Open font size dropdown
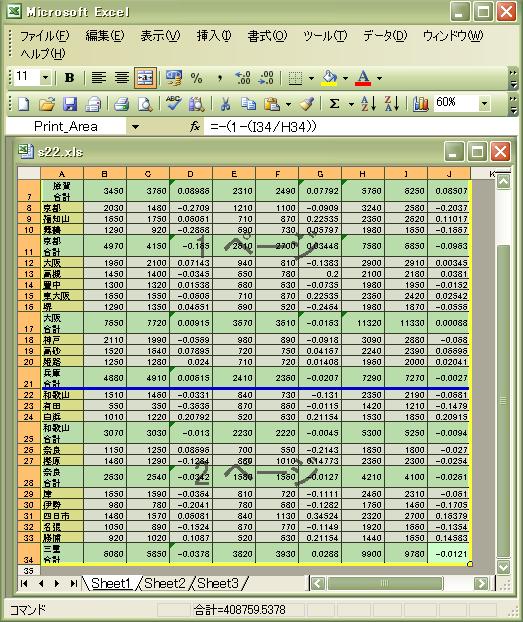This screenshot has width=523, height=622. pyautogui.click(x=45, y=77)
